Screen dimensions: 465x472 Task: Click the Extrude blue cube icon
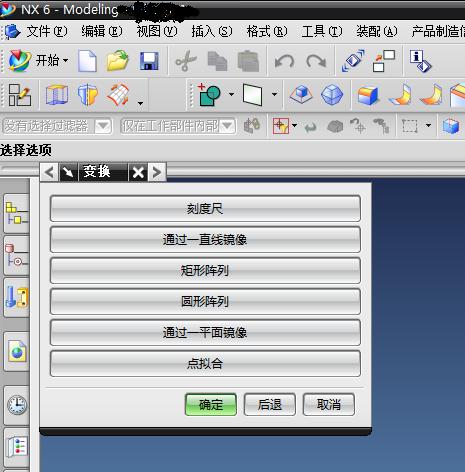pos(301,95)
